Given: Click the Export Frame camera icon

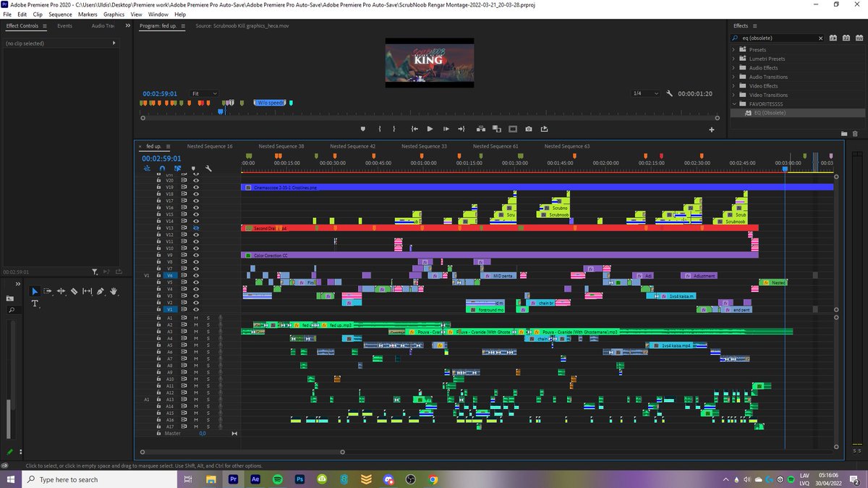Looking at the screenshot, I should click(529, 129).
